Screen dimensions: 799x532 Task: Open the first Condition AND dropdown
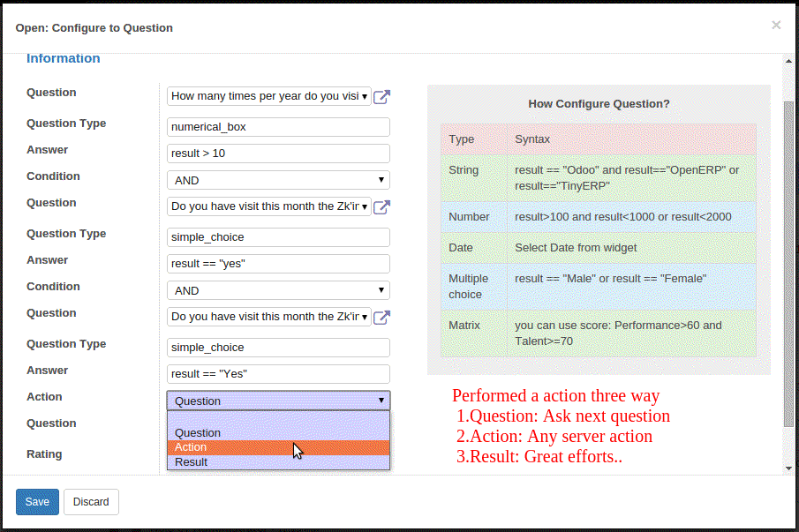point(278,180)
